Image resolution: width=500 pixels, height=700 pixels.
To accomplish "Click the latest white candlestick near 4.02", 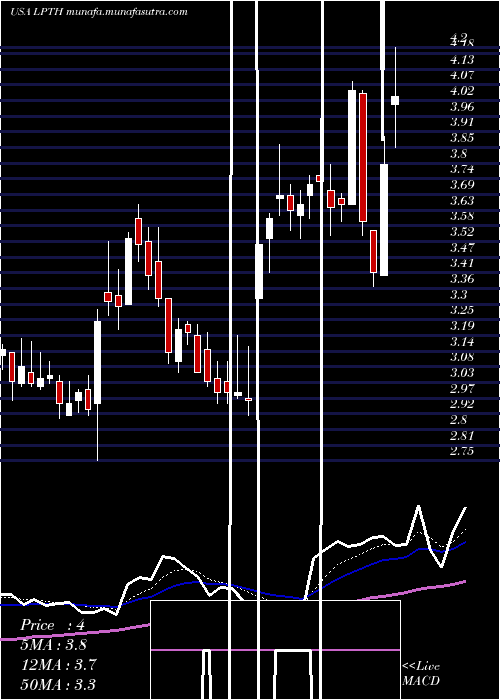I will (x=395, y=100).
